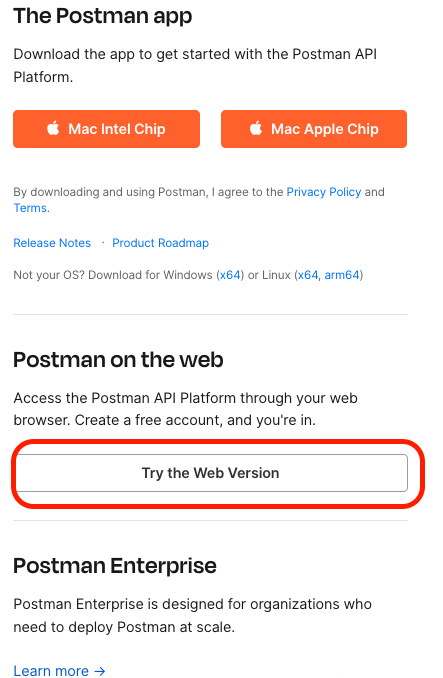Click The Postman app heading
443x678 pixels.
tap(102, 16)
